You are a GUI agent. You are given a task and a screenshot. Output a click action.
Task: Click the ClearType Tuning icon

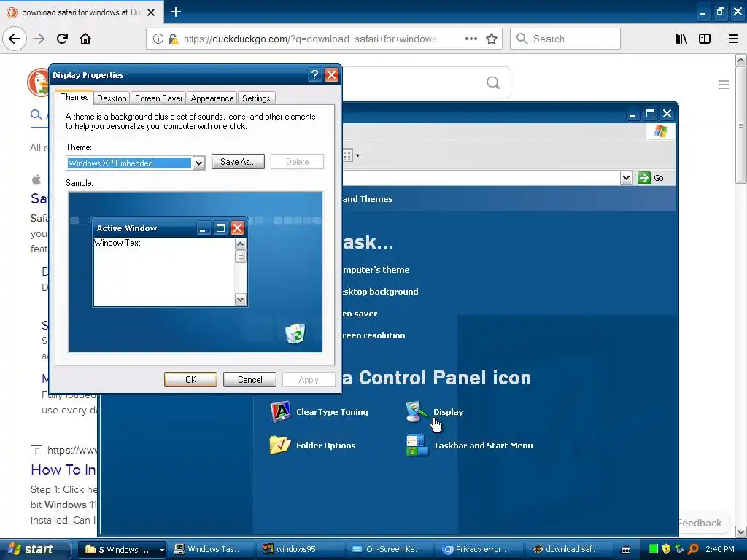pyautogui.click(x=281, y=412)
